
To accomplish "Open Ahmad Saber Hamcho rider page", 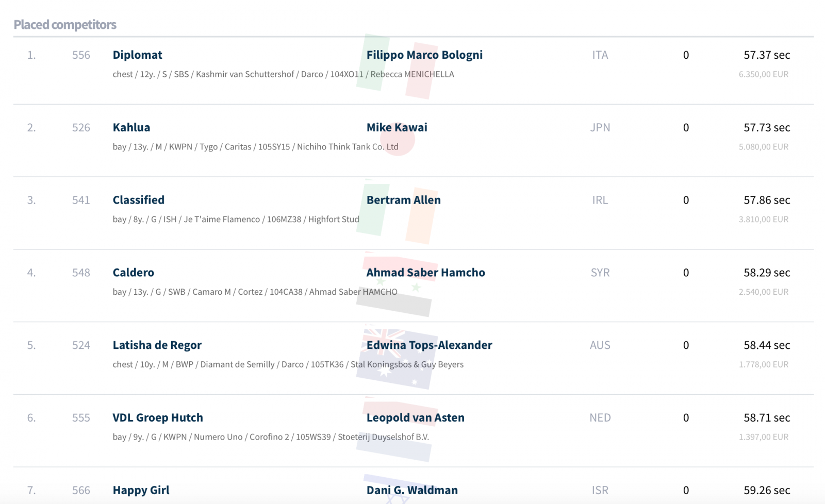I will point(425,273).
